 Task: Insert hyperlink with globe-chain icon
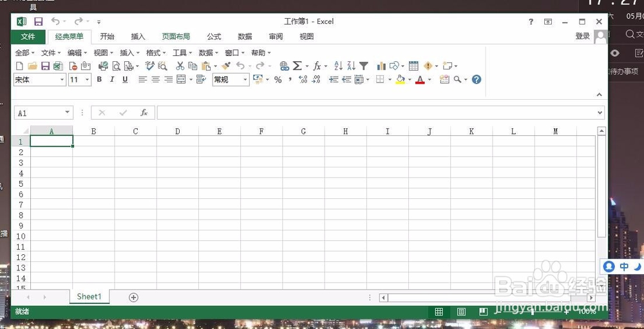[x=284, y=66]
